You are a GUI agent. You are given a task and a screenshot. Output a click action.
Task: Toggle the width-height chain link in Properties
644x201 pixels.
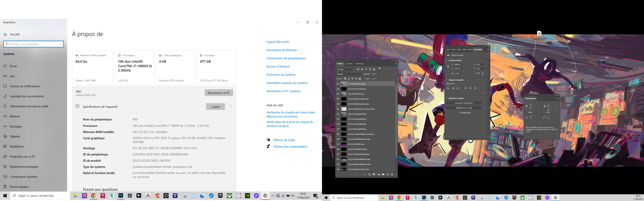(448, 66)
